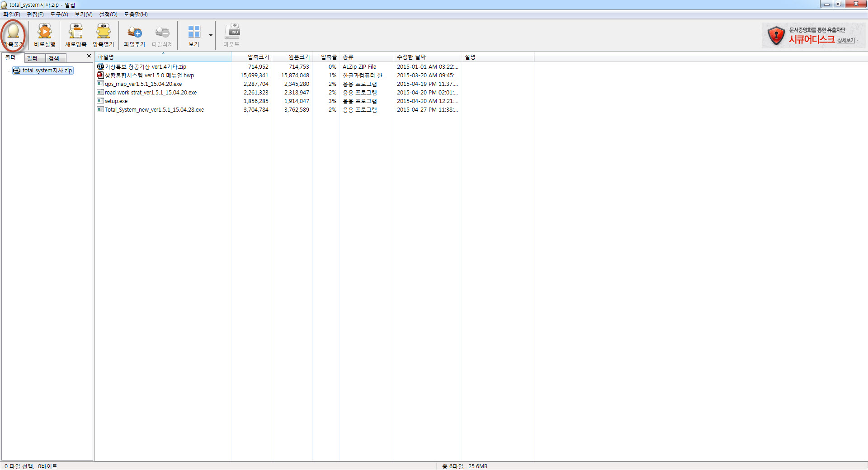The height and width of the screenshot is (470, 868).
Task: Expand the 보기 view dropdown arrow
Action: [x=211, y=35]
